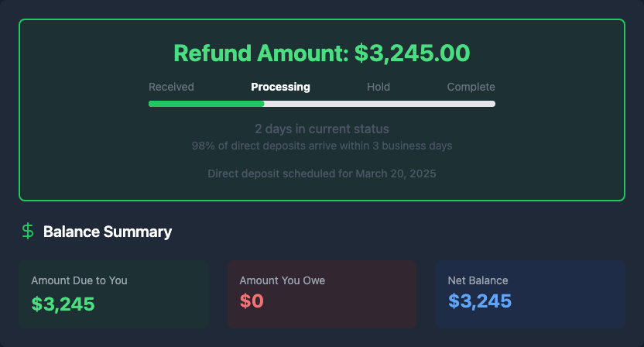Image resolution: width=644 pixels, height=347 pixels.
Task: Click the Balance Summary heading
Action: tap(108, 232)
